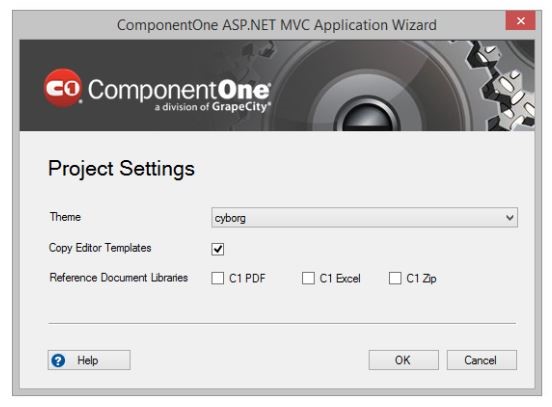
Task: Open the Theme dropdown arrow
Action: tap(509, 218)
